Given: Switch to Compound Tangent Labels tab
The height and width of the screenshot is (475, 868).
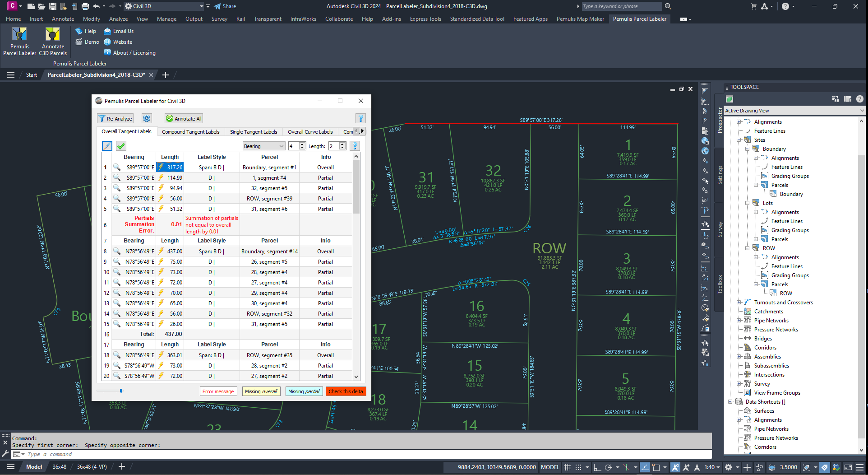Looking at the screenshot, I should coord(190,132).
